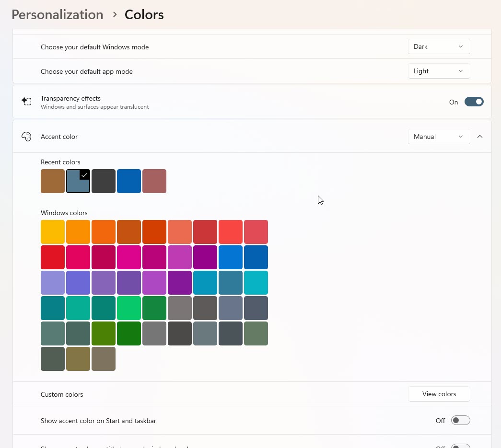This screenshot has height=448, width=501.
Task: Pick the bright green accent color
Action: tap(128, 308)
